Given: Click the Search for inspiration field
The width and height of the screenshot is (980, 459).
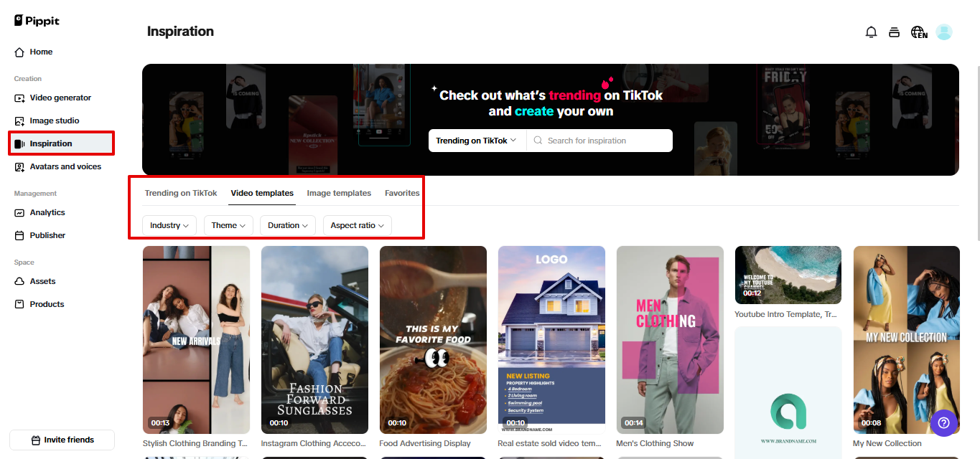Looking at the screenshot, I should click(599, 141).
